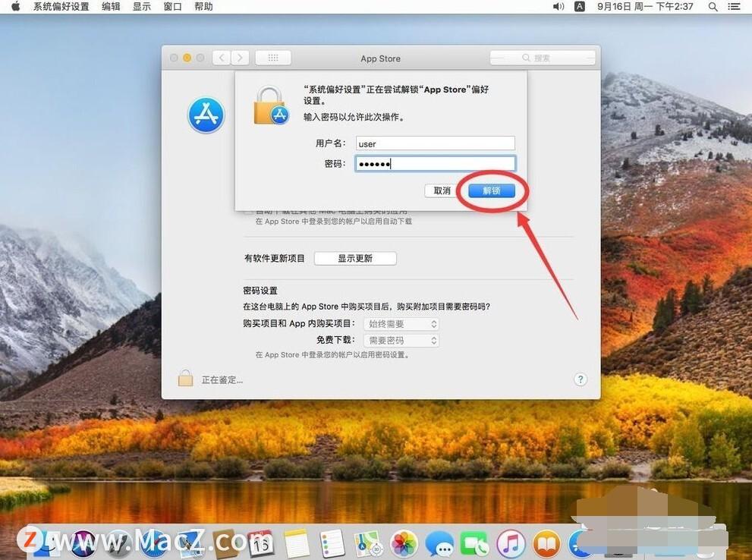Screen dimensions: 752x560
Task: Open the Photos app from the Dock
Action: [404, 543]
